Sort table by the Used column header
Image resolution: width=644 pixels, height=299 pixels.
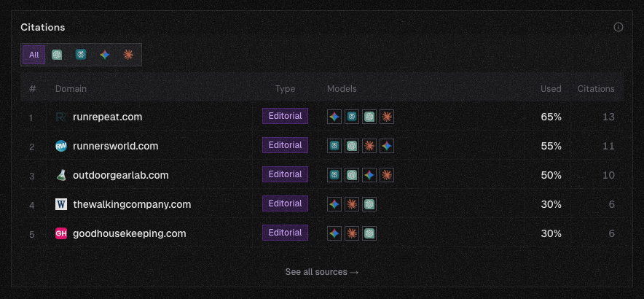point(551,89)
